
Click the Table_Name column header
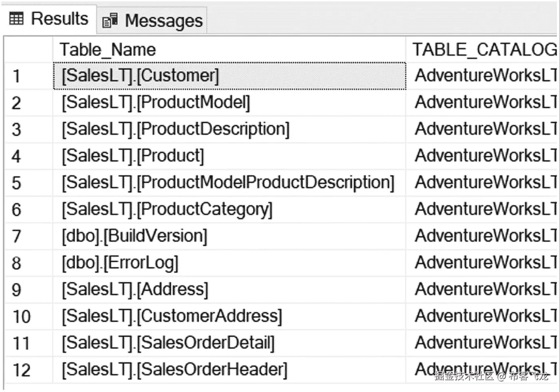[229, 50]
